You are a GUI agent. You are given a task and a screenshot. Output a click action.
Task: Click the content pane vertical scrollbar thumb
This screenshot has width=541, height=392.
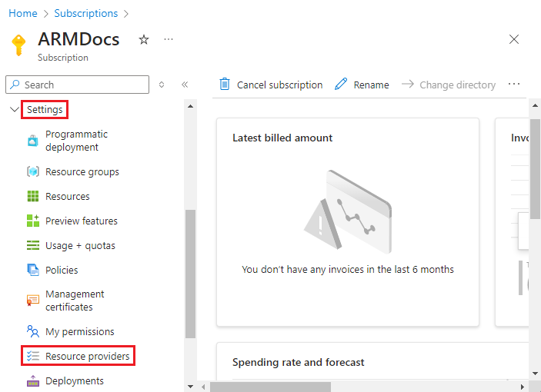click(x=535, y=169)
